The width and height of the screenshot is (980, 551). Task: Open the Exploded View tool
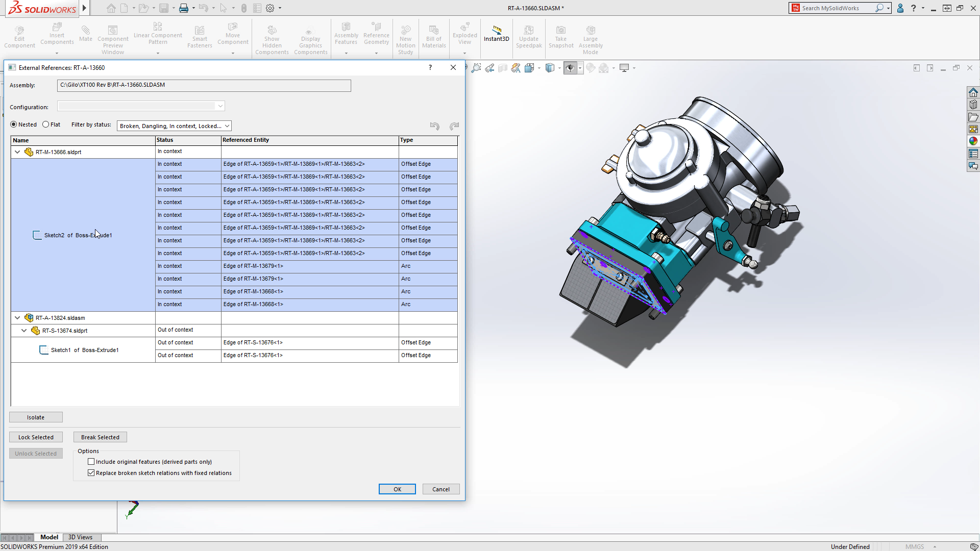(x=464, y=34)
